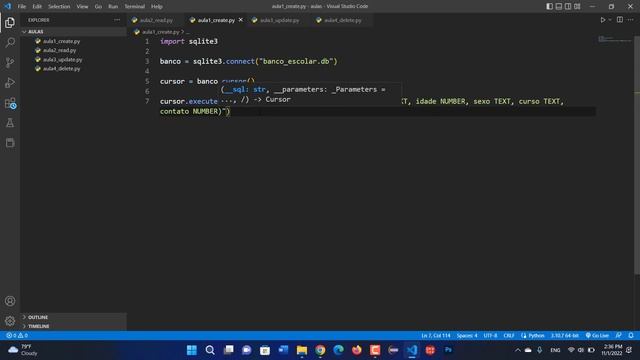Select language mode Python in status bar
The height and width of the screenshot is (360, 640).
[x=533, y=335]
